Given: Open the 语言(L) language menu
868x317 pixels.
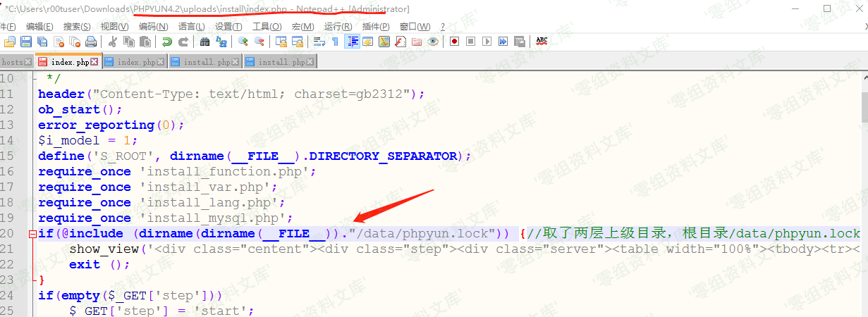Looking at the screenshot, I should 192,27.
